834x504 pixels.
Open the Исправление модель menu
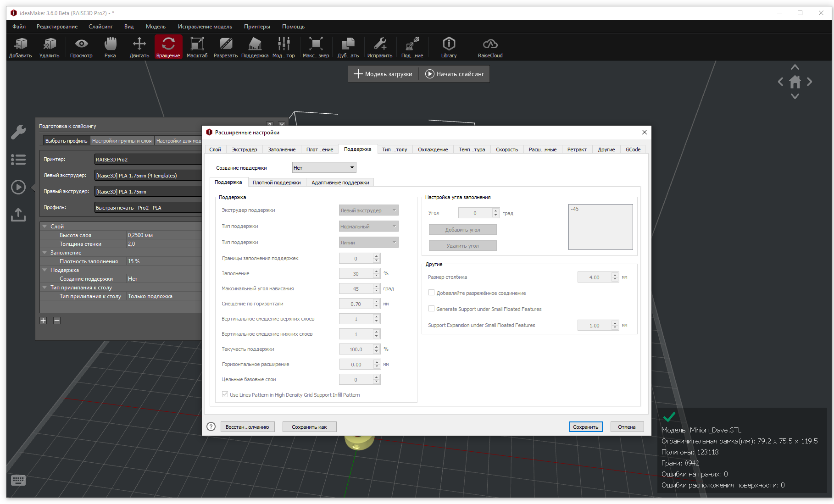pyautogui.click(x=205, y=27)
